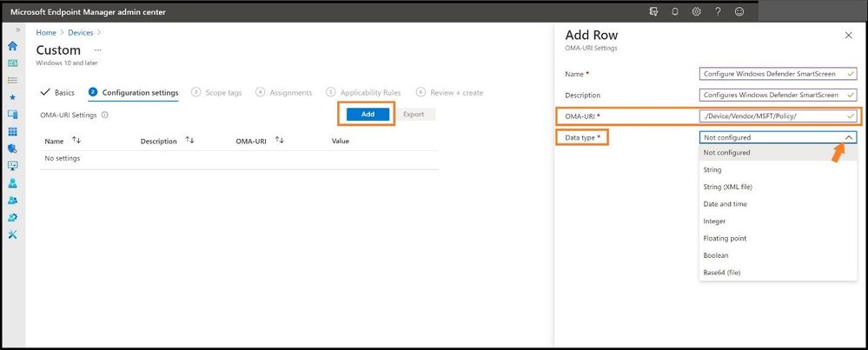Click OMA-URI Settings info icon
Screen dimensions: 868x350
[x=105, y=116]
